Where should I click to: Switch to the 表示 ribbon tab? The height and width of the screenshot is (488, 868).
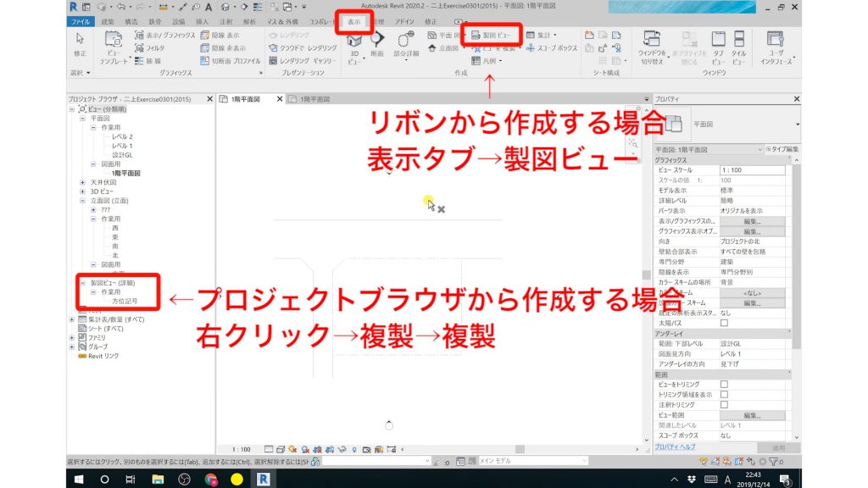[356, 24]
